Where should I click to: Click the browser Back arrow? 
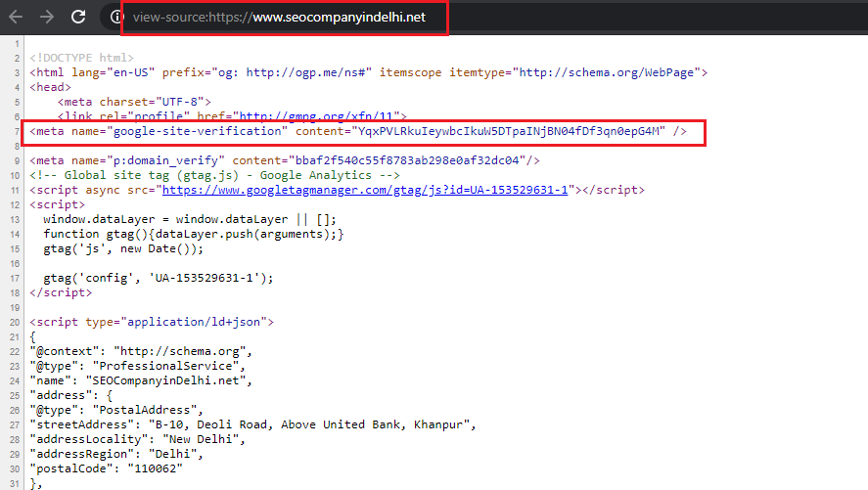pos(16,18)
